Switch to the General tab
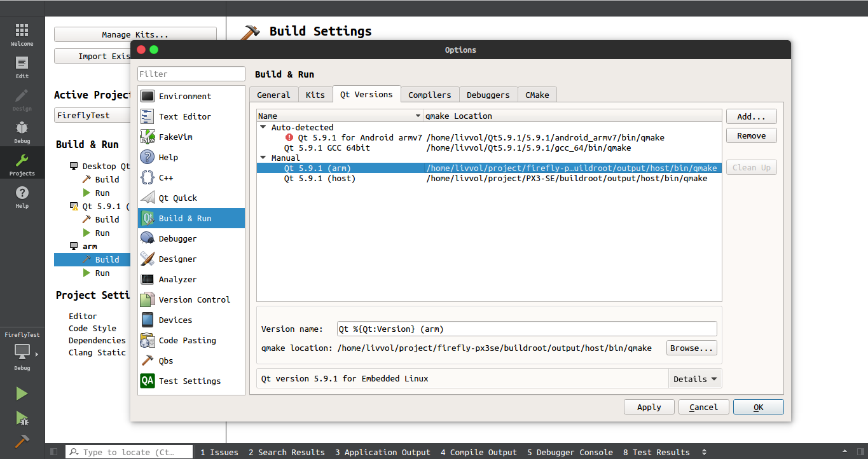 (273, 95)
